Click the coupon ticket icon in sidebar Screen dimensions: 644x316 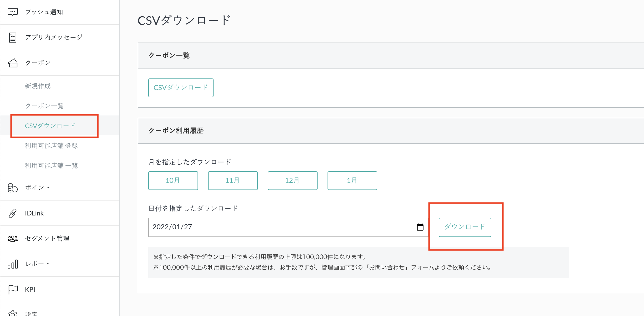[x=13, y=63]
